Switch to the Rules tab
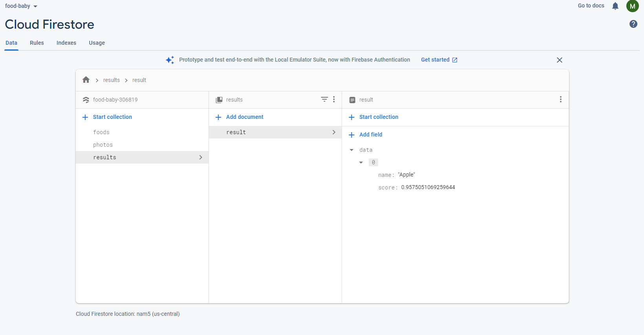This screenshot has height=335, width=644. (x=37, y=43)
